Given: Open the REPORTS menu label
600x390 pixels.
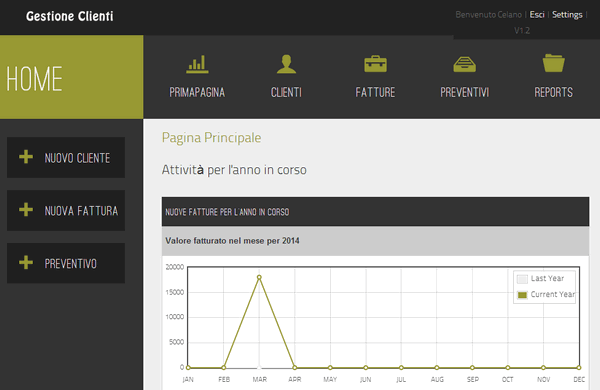Looking at the screenshot, I should point(554,92).
